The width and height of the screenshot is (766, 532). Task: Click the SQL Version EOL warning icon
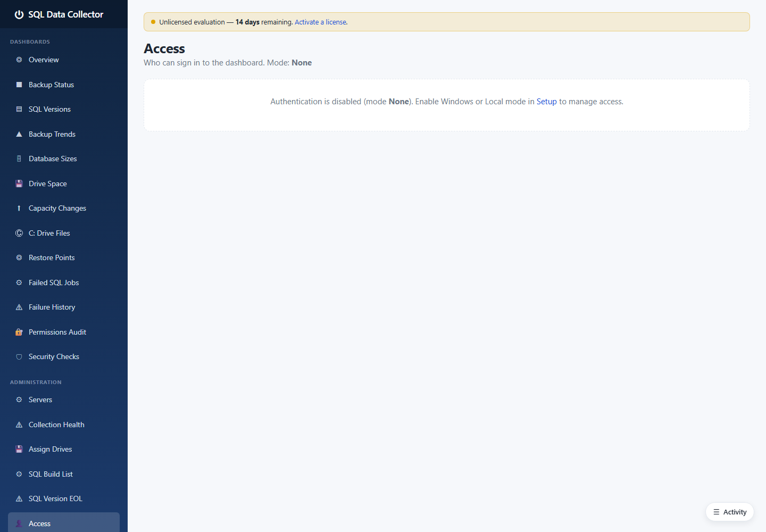click(19, 499)
